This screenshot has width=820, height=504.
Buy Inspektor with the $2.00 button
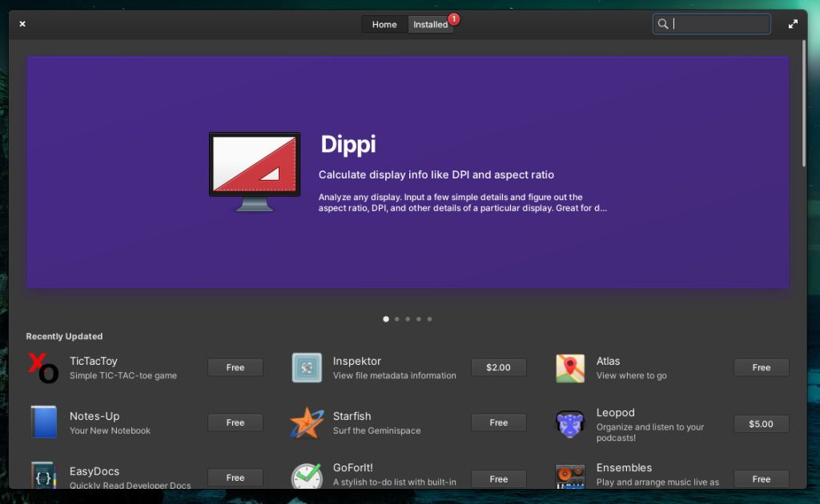point(498,367)
